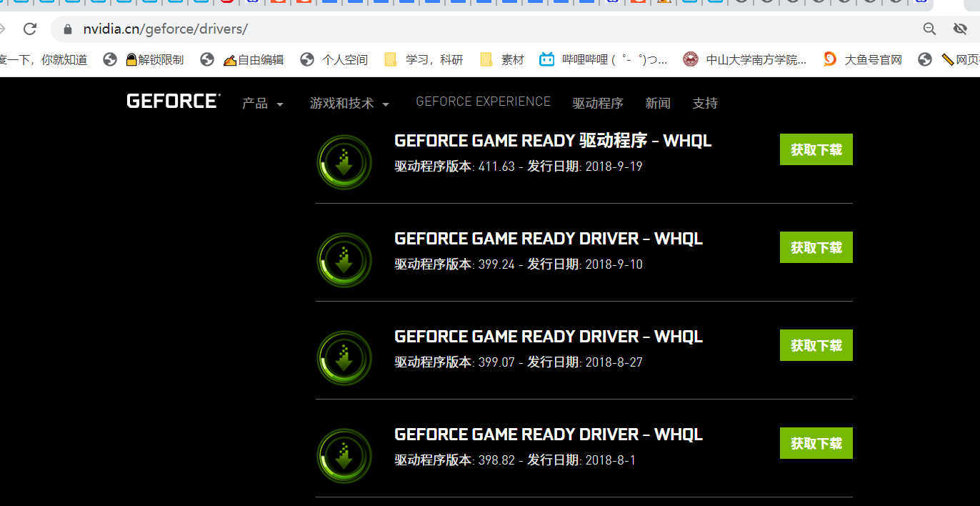Viewport: 980px width, 506px height.
Task: Open the 中山大学南方学院 bookmark
Action: (x=745, y=60)
